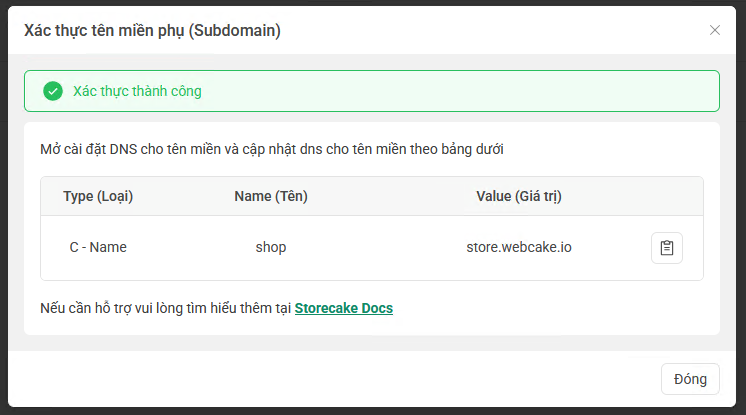Click the empty footer area left of Đóng
The width and height of the screenshot is (746, 415).
[x=330, y=379]
